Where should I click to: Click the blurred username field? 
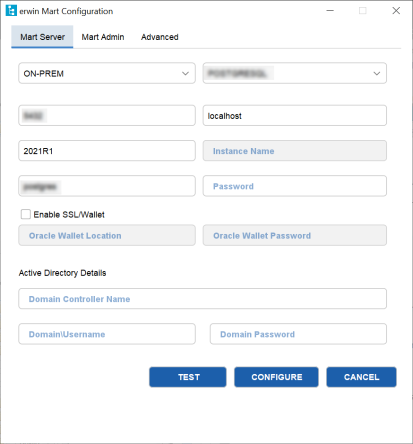[107, 186]
